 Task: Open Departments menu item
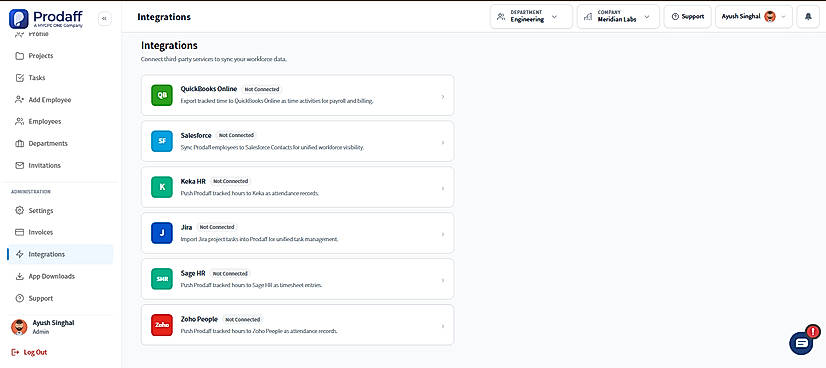point(60,144)
